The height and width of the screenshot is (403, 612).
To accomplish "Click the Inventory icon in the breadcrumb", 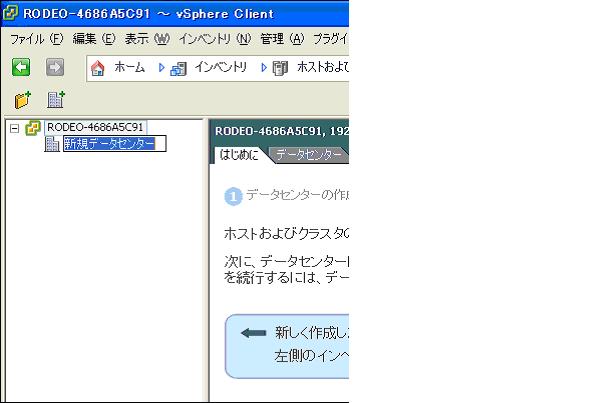I will 178,69.
